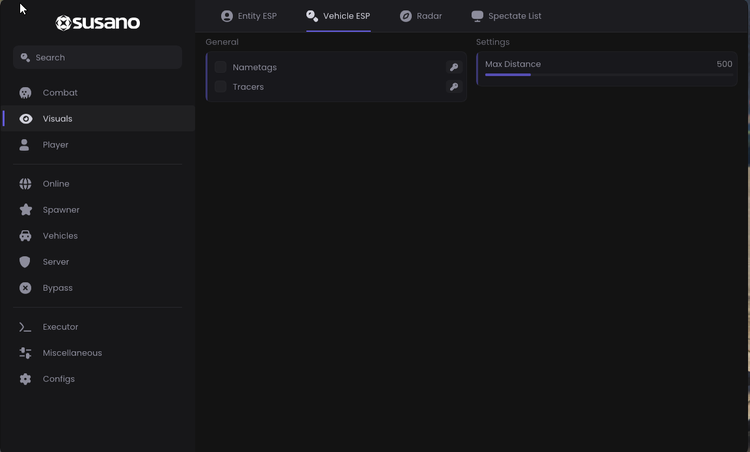Open the Executor terminal prompt icon
Image resolution: width=750 pixels, height=452 pixels.
(x=25, y=327)
